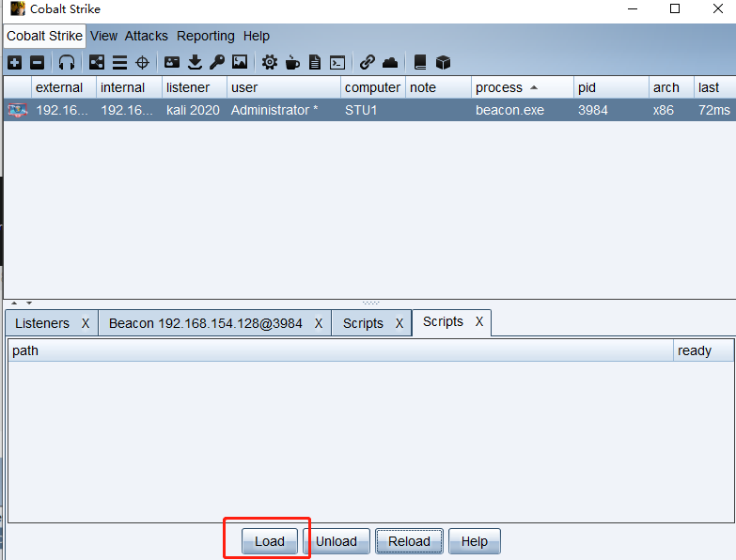Collapse top pane with up arrow

[14, 303]
